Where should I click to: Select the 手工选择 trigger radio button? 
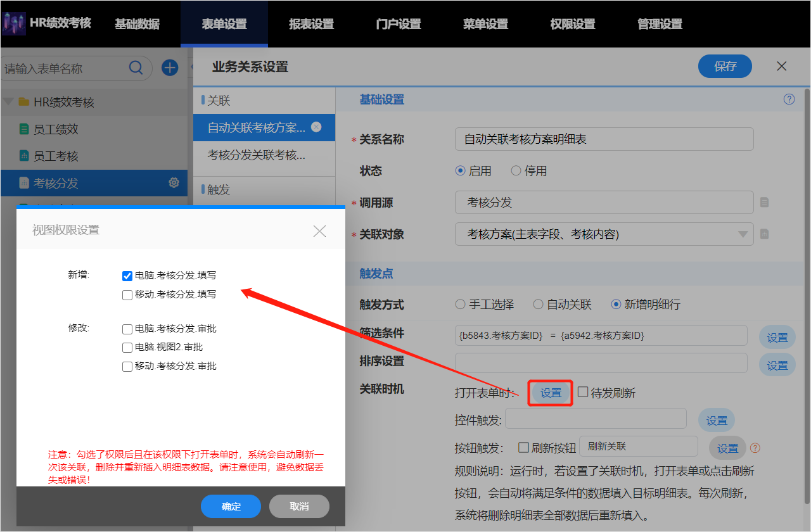(x=461, y=304)
